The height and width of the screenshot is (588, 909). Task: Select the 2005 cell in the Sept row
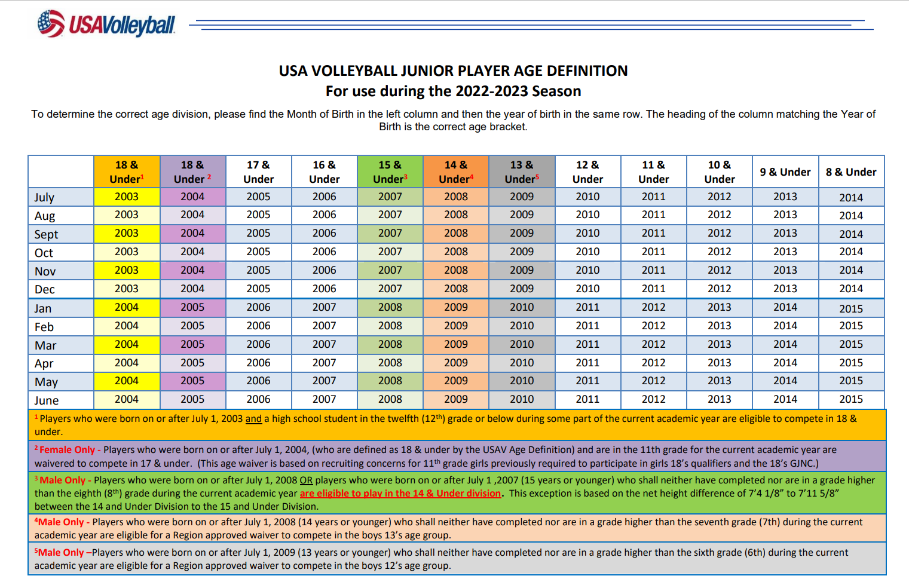(x=258, y=233)
